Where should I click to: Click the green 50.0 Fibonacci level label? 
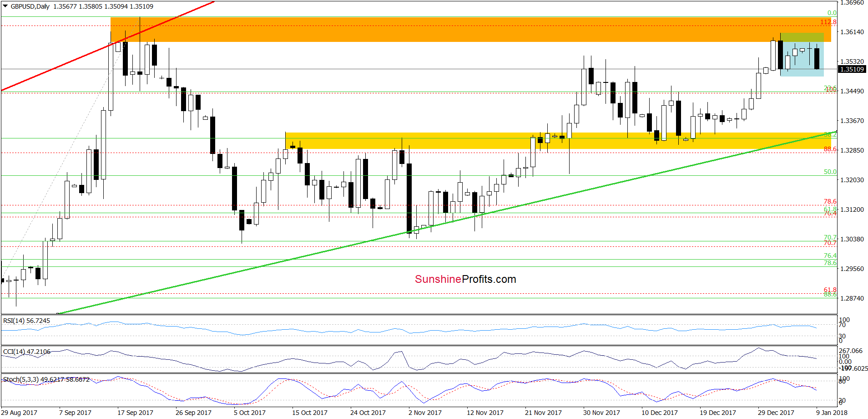pyautogui.click(x=830, y=172)
